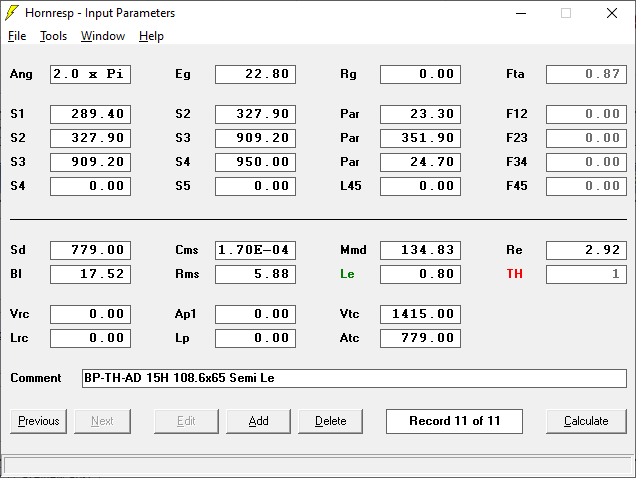
Task: Click the S5 input field
Action: click(256, 186)
